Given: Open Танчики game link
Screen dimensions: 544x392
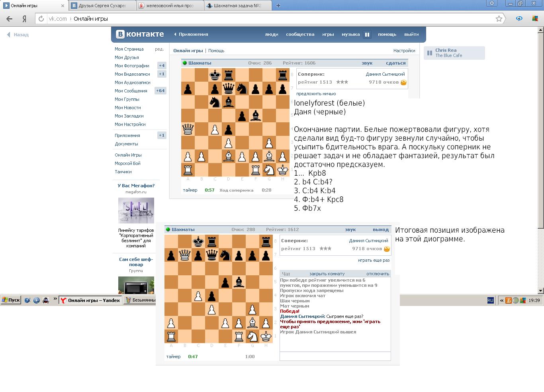Looking at the screenshot, I should [123, 172].
